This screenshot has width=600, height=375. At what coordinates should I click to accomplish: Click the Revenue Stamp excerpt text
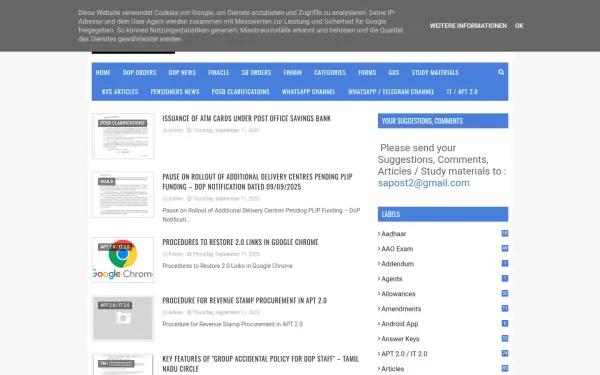pyautogui.click(x=232, y=324)
